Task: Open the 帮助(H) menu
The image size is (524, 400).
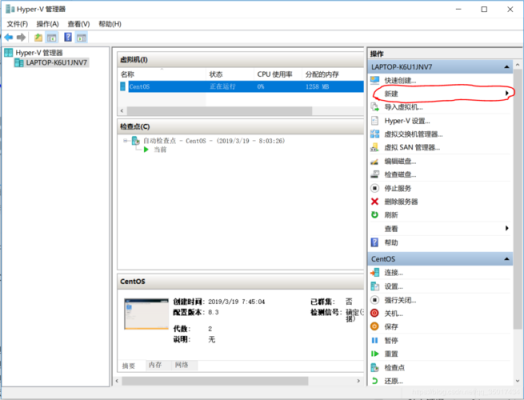Action: 110,24
